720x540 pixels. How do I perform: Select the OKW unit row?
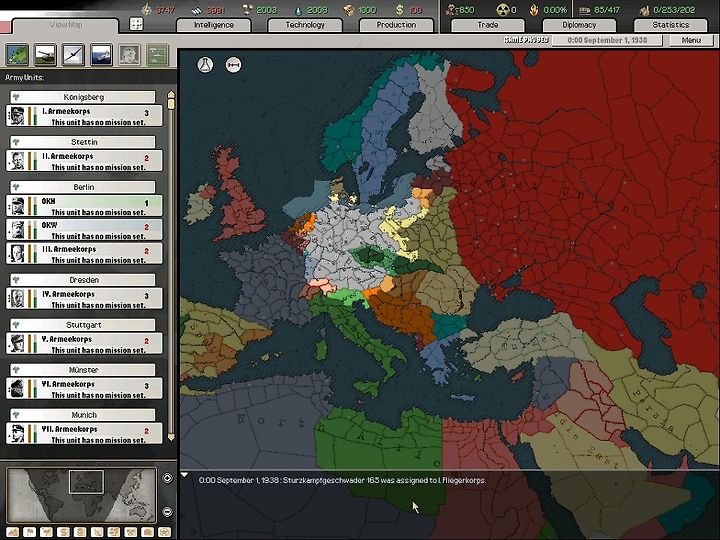[x=84, y=230]
